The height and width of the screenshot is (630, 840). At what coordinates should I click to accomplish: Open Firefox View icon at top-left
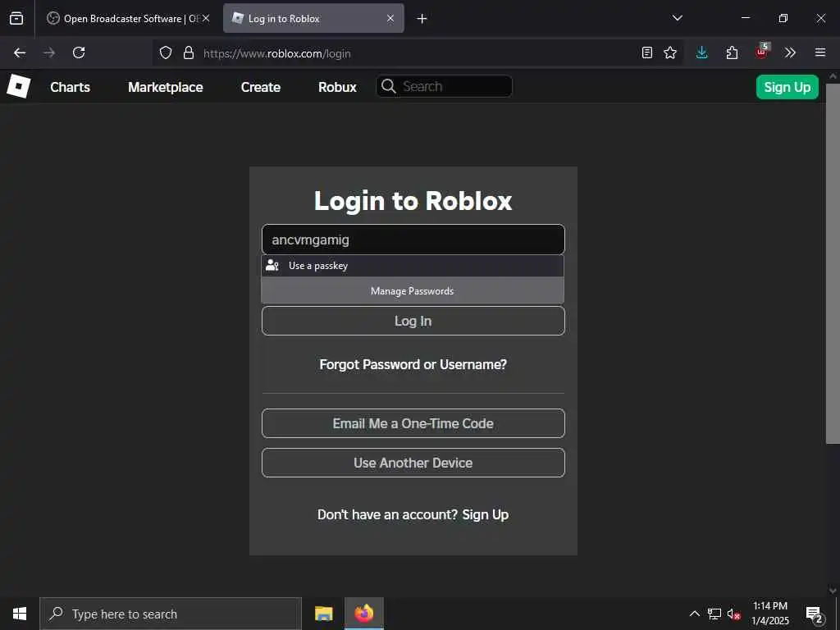(16, 18)
